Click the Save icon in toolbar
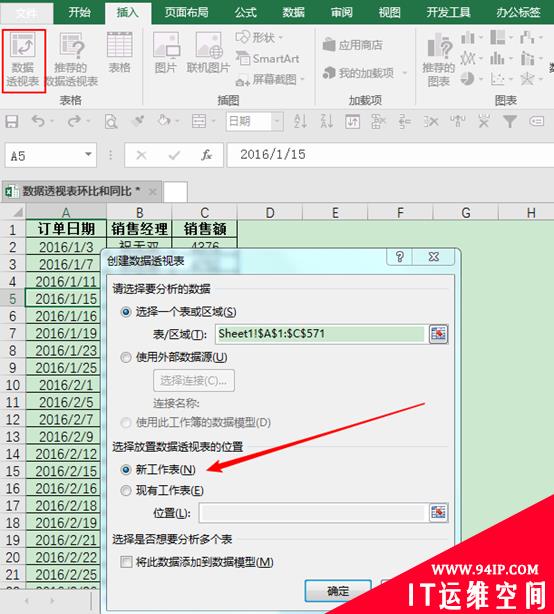 (12, 121)
